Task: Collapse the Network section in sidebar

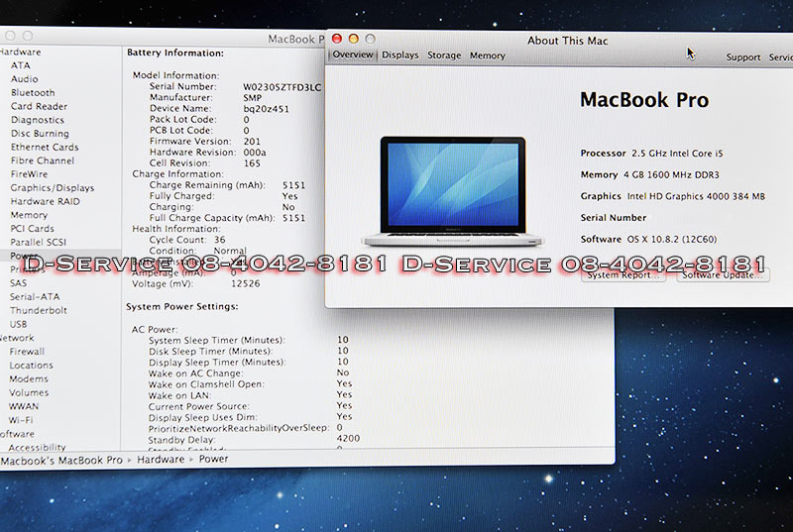Action: pyautogui.click(x=17, y=338)
